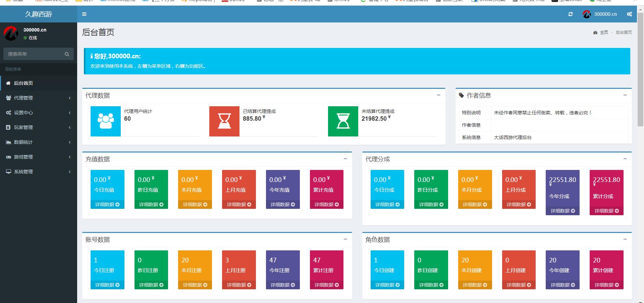Click the refresh icon in top bar
Screen dimensions: 644x303
point(571,14)
